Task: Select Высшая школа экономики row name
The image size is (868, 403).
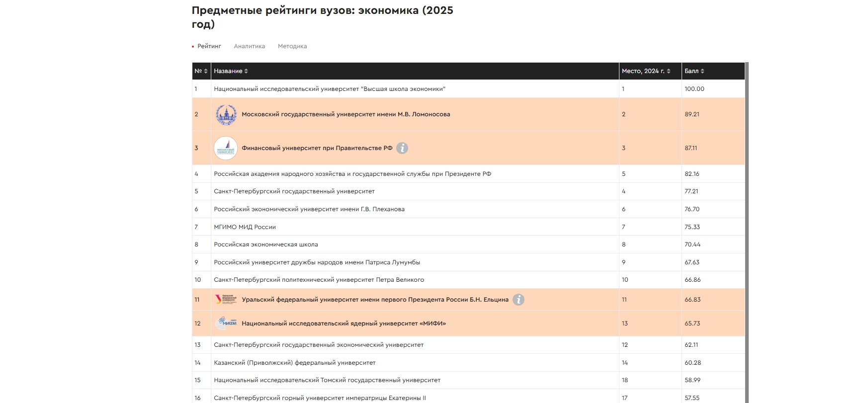Action: (330, 89)
